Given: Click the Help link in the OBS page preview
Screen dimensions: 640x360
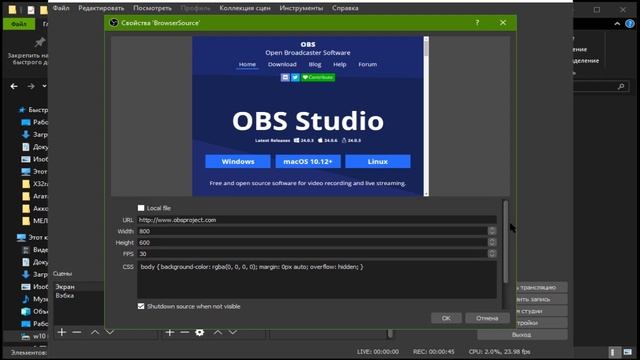Looking at the screenshot, I should pyautogui.click(x=340, y=64).
